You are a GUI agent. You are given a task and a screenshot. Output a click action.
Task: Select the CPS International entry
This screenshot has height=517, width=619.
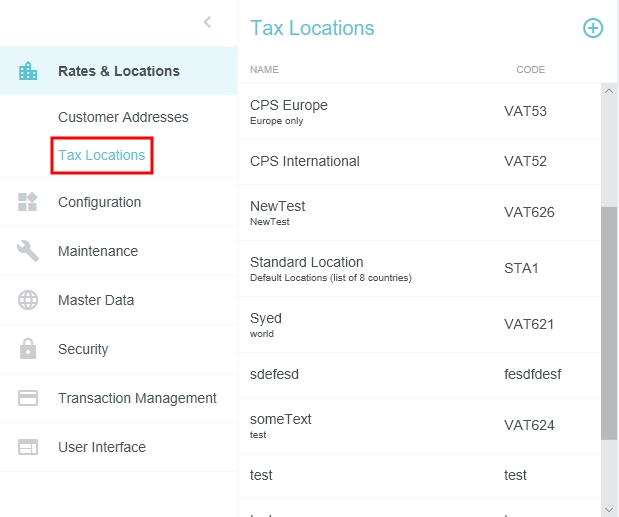(x=304, y=161)
